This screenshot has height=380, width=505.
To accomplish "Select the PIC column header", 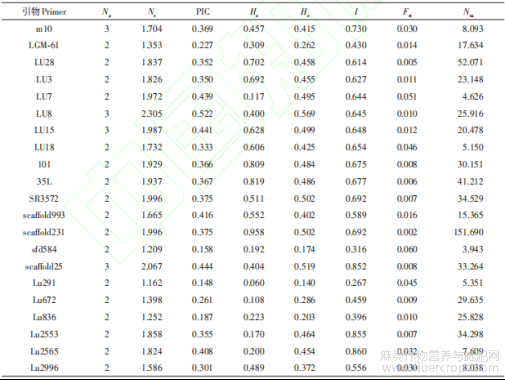I will 203,12.
